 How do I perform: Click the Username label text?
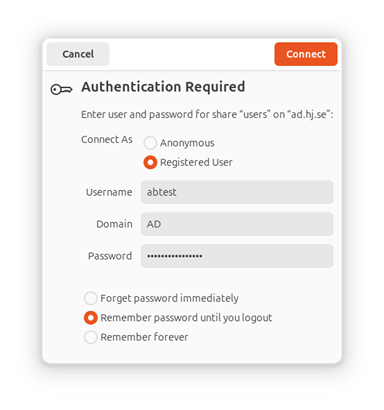click(x=109, y=192)
